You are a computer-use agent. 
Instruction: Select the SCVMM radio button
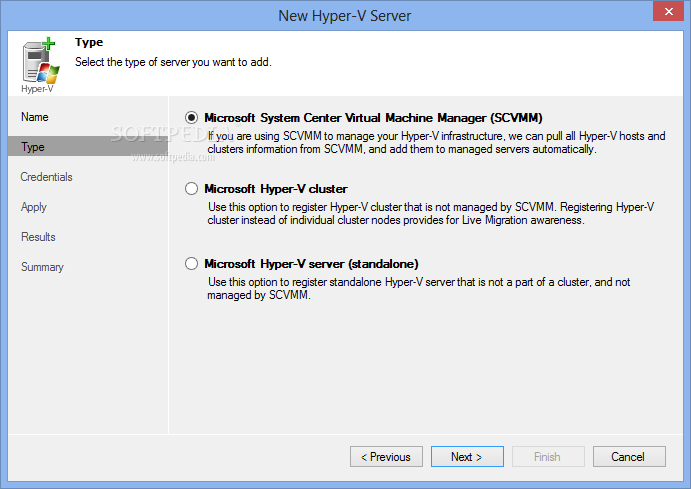coord(191,118)
